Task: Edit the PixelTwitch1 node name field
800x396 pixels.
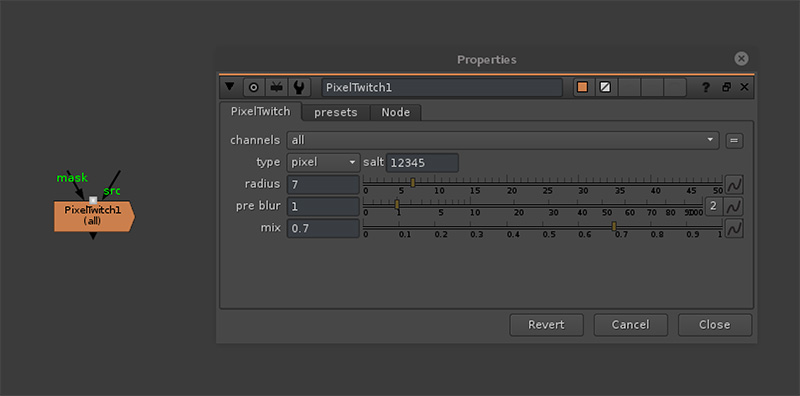Action: point(442,88)
